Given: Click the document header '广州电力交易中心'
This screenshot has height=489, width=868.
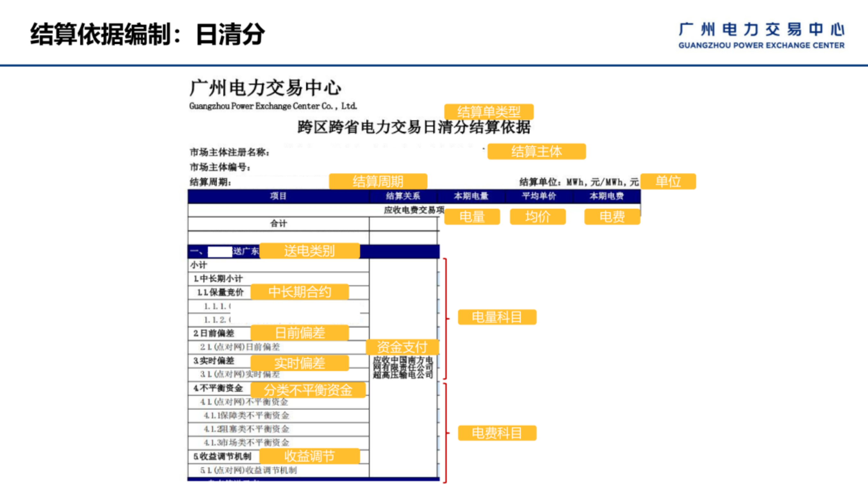Looking at the screenshot, I should click(x=266, y=88).
